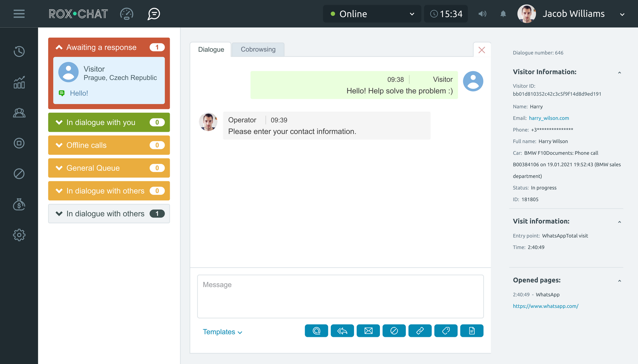Image resolution: width=638 pixels, height=364 pixels.
Task: Click the quick reply icon
Action: pyautogui.click(x=342, y=331)
